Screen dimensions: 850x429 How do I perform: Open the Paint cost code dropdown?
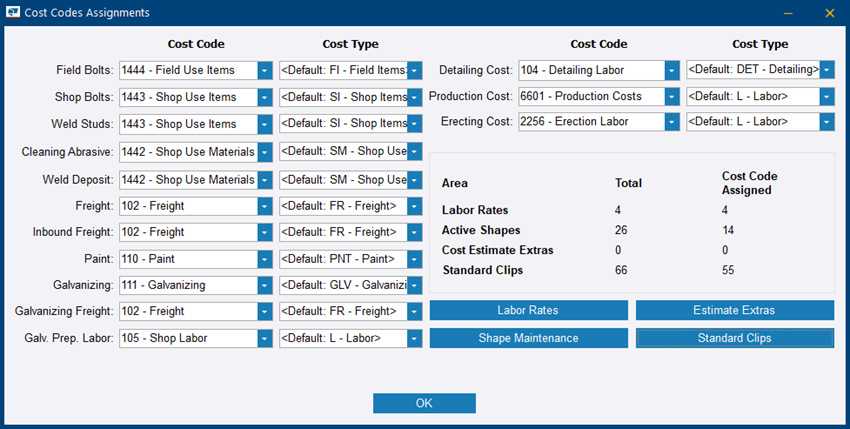264,258
